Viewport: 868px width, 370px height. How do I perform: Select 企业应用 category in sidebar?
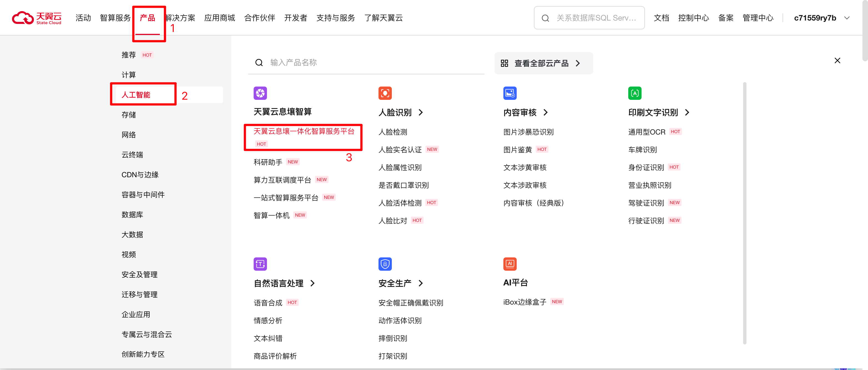click(136, 315)
